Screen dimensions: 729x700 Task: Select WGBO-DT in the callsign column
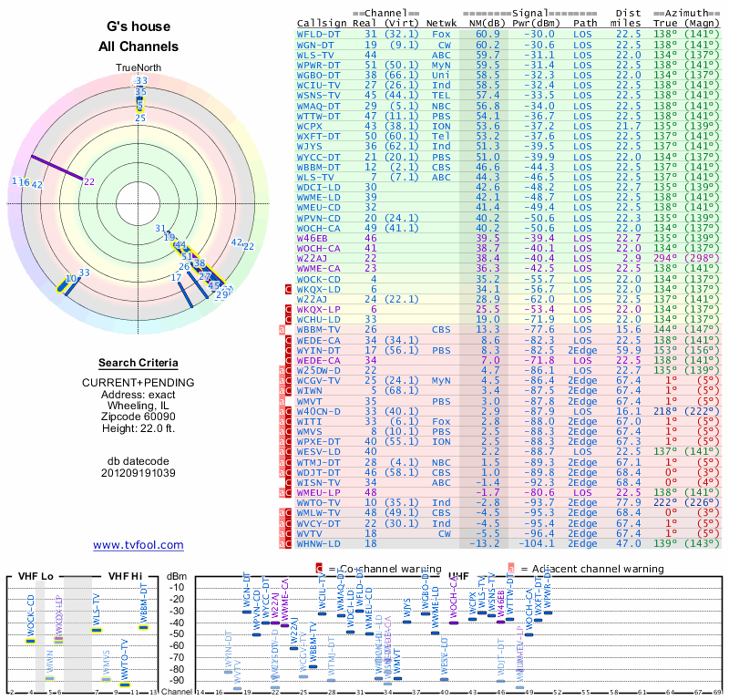tap(318, 76)
